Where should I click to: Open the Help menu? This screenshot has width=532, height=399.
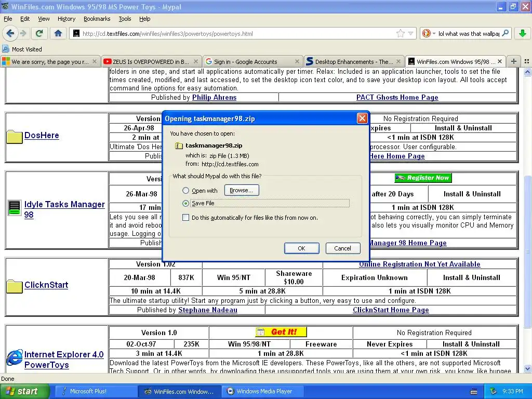[x=144, y=19]
